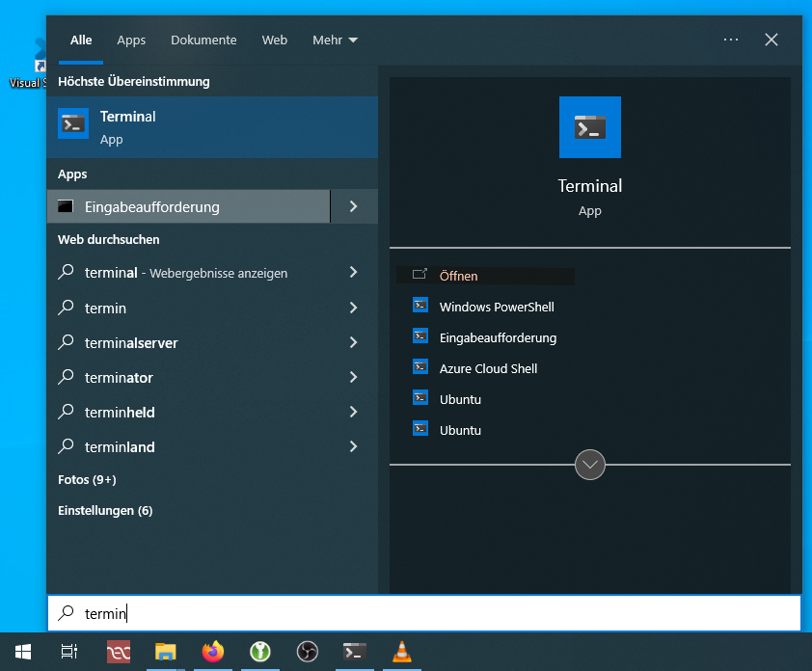812x671 pixels.
Task: Click the second Ubuntu profile icon
Action: [420, 429]
